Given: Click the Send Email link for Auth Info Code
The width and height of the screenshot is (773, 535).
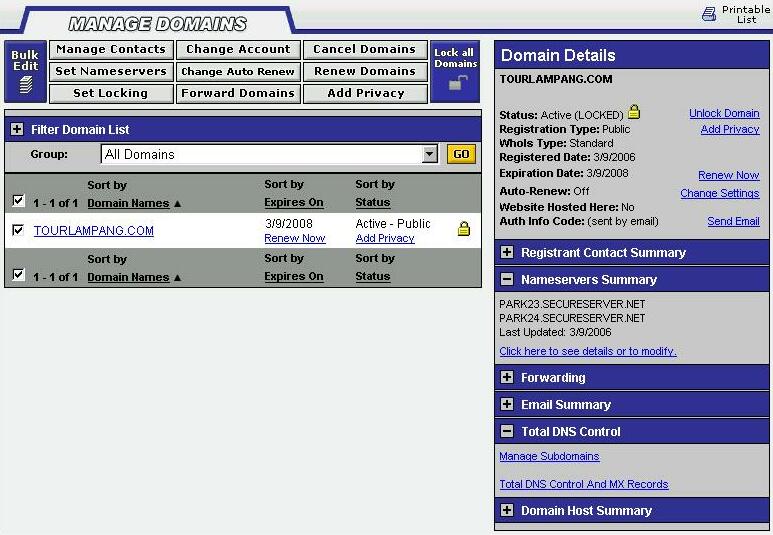Looking at the screenshot, I should [734, 221].
